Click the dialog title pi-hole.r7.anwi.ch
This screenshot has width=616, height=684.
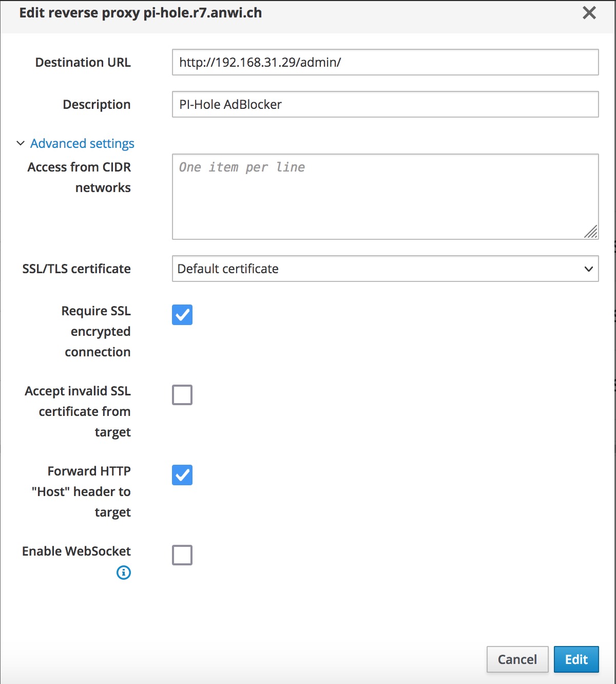click(203, 13)
